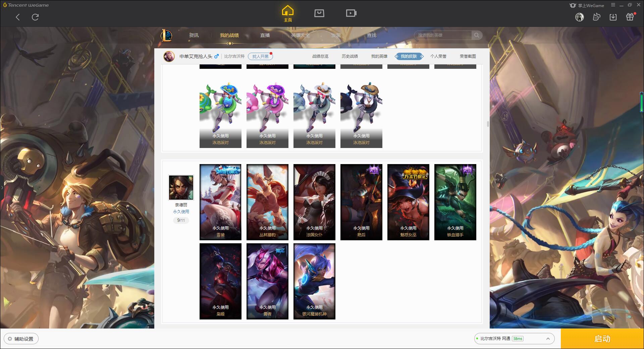Screen dimensions: 644x349
Task: Open the user avatar profile icon
Action: [580, 17]
